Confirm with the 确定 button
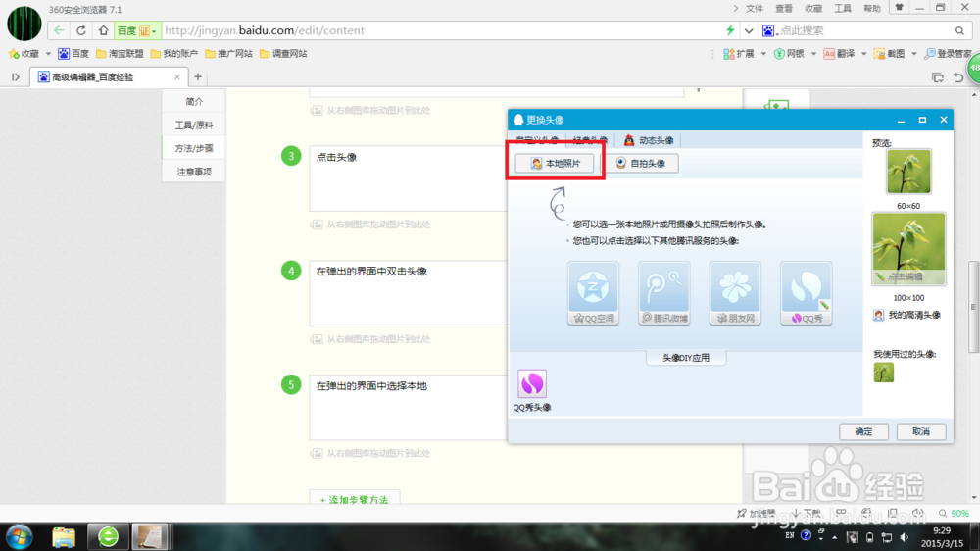The image size is (980, 551). click(x=863, y=431)
